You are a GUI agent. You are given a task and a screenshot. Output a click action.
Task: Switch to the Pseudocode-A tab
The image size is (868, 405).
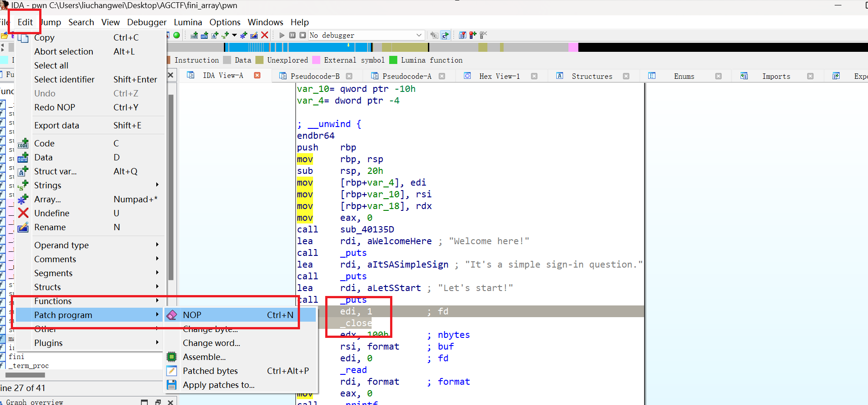point(406,76)
